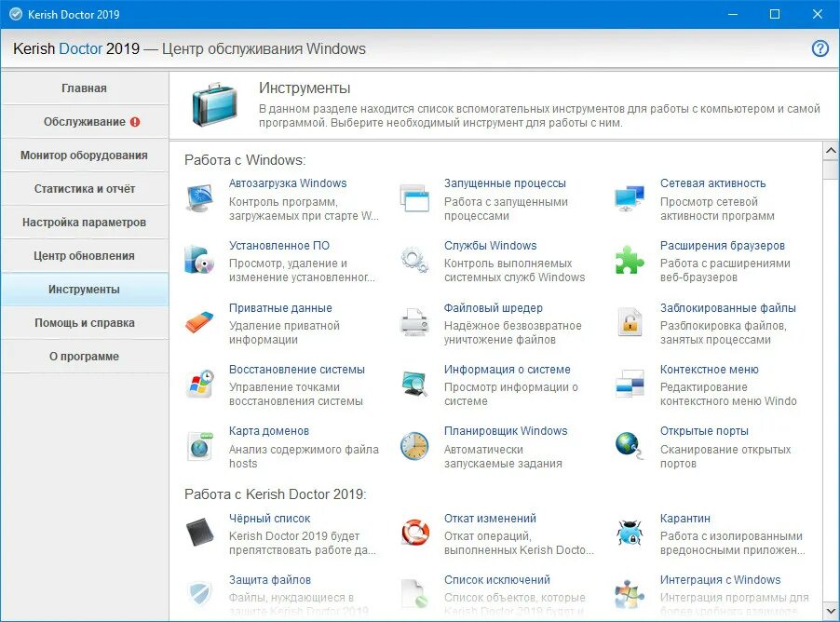Open the Карта доменов link

tap(269, 431)
